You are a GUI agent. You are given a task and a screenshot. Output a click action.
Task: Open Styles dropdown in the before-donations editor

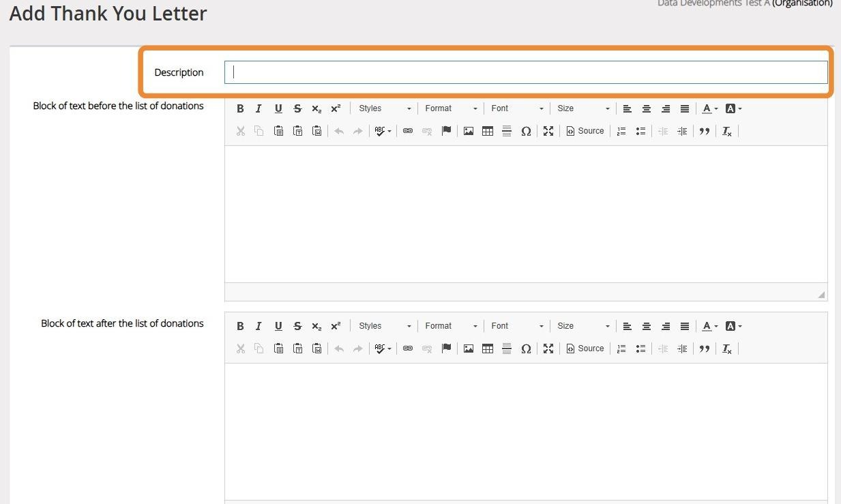(385, 108)
